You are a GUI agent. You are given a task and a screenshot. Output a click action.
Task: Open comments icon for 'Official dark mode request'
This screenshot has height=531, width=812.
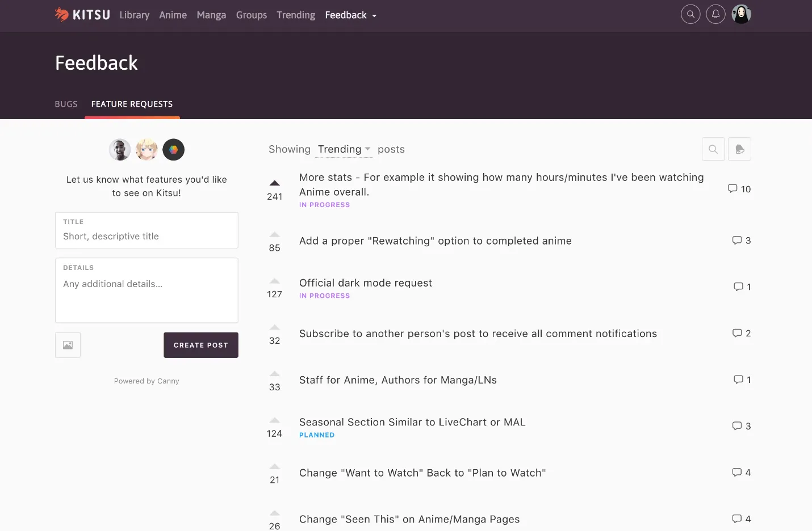[738, 286]
